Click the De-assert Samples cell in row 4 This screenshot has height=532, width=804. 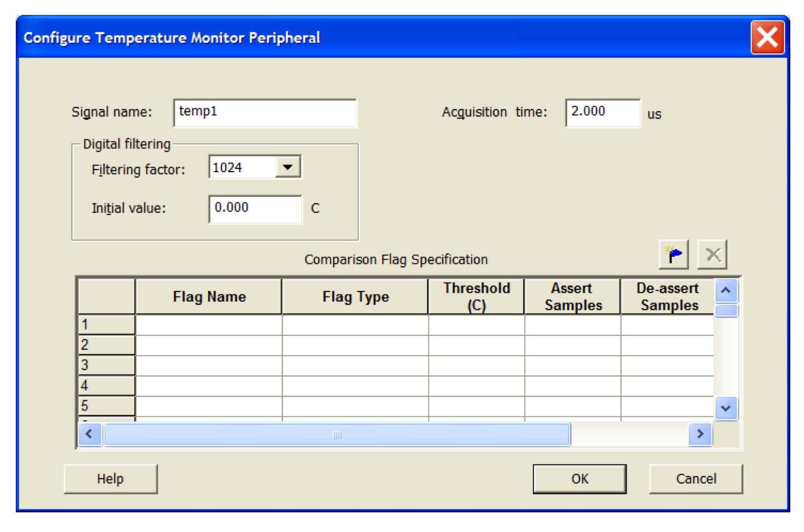[x=668, y=386]
